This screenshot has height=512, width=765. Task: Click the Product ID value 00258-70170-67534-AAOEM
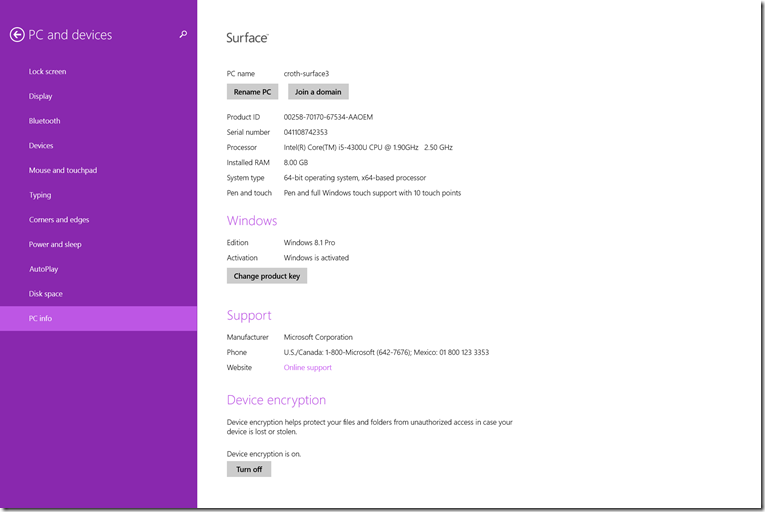(x=328, y=117)
